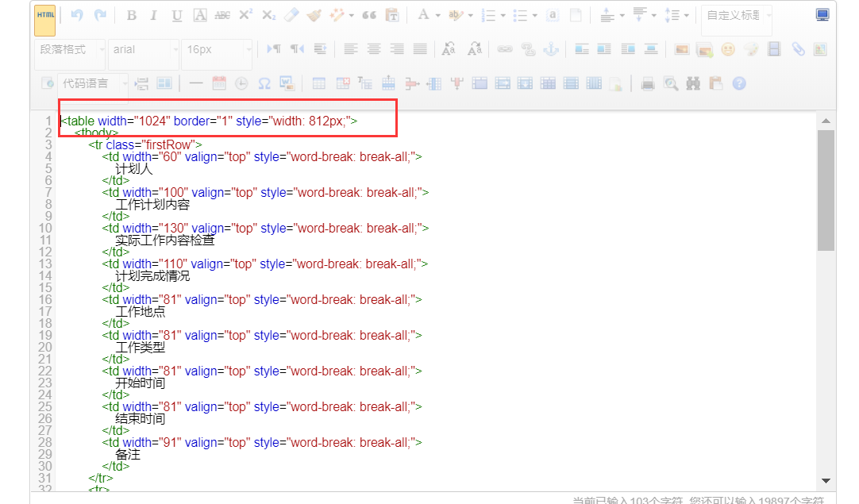Toggle bold formatting

click(x=132, y=15)
